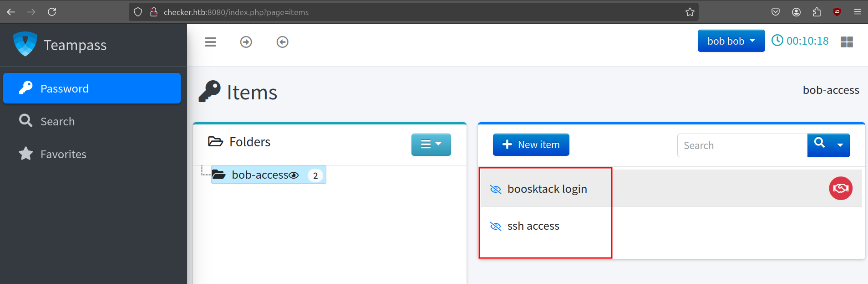Expand the search options caret dropdown
Screen dimensions: 868x284
(x=840, y=145)
